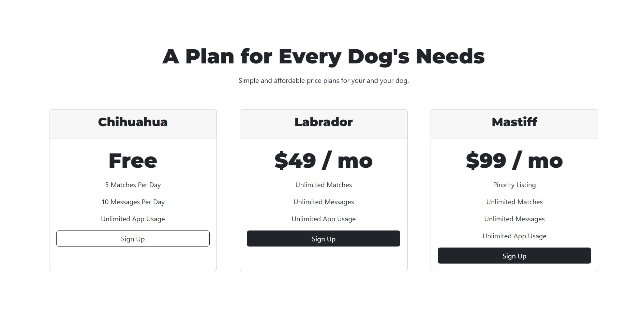Click the subtitle about affordable price plans
Viewport: 644px width, 313px height.
point(323,80)
